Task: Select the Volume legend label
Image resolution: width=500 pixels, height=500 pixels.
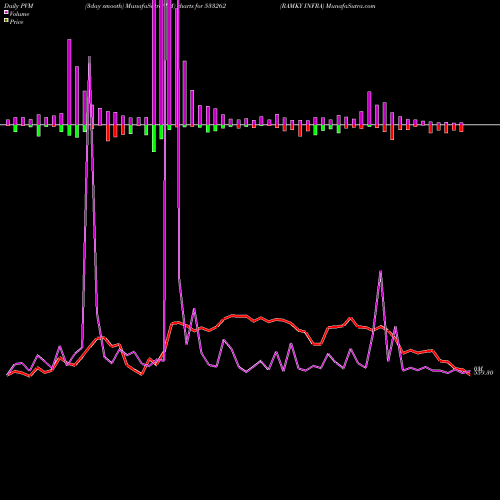Action: (19, 14)
